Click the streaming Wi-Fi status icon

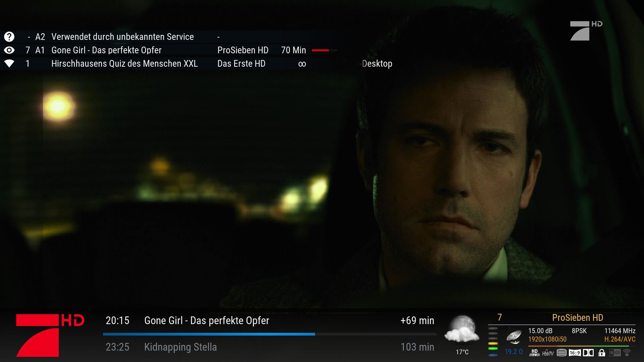tap(627, 353)
